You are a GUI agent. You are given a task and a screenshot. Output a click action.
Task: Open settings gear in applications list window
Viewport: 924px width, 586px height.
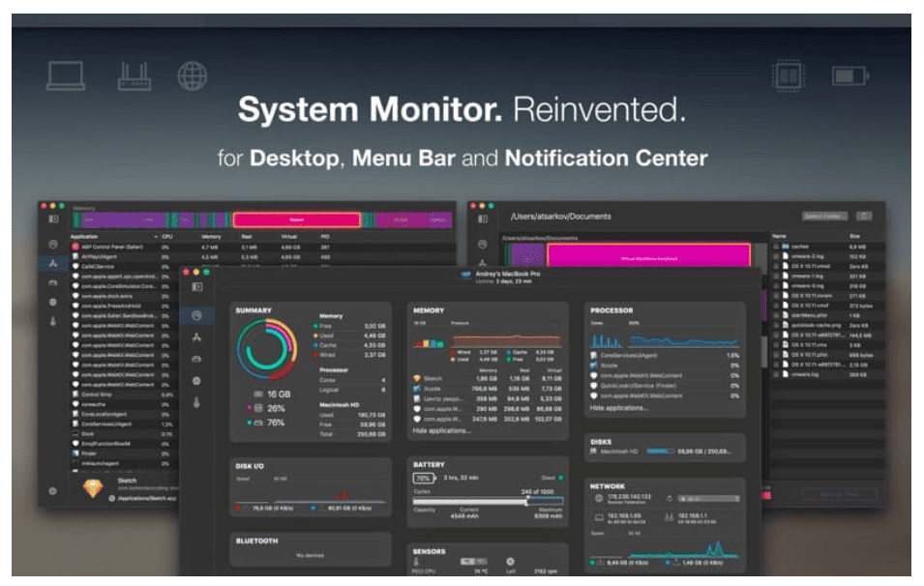click(53, 490)
